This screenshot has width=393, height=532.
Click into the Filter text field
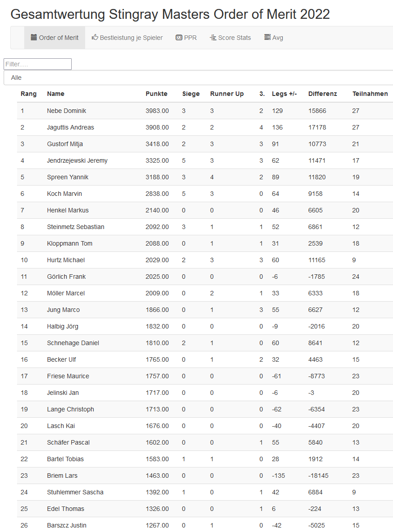pyautogui.click(x=38, y=64)
